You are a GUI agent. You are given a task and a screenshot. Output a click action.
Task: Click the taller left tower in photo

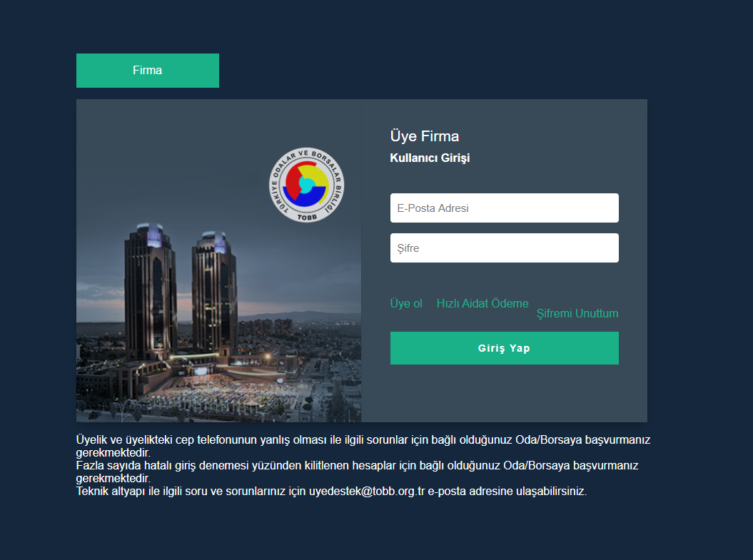coord(150,292)
